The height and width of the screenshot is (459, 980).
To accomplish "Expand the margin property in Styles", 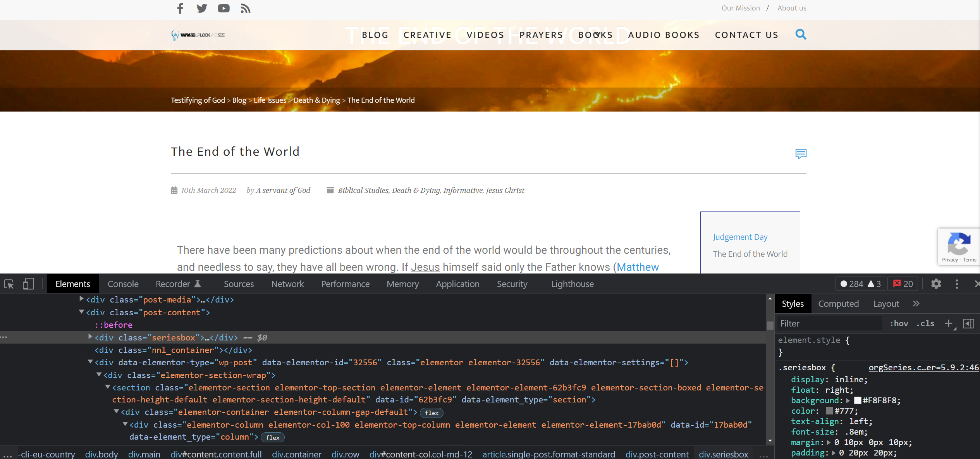I will [829, 442].
